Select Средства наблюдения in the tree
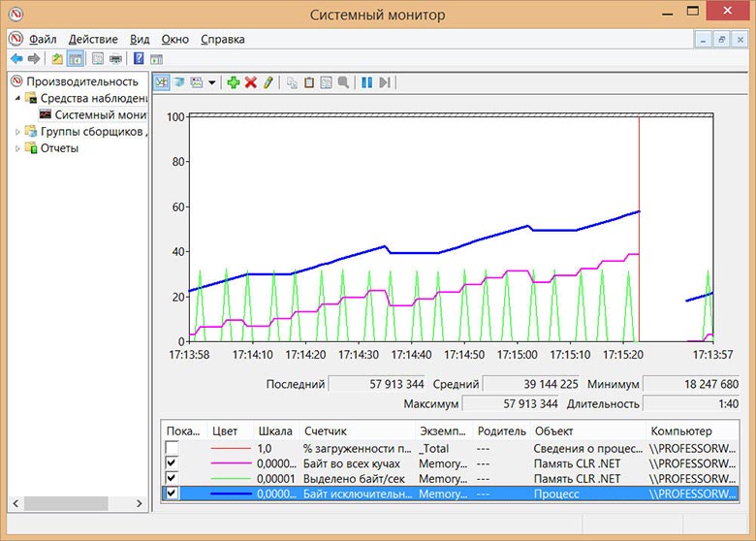756x541 pixels. (x=94, y=98)
